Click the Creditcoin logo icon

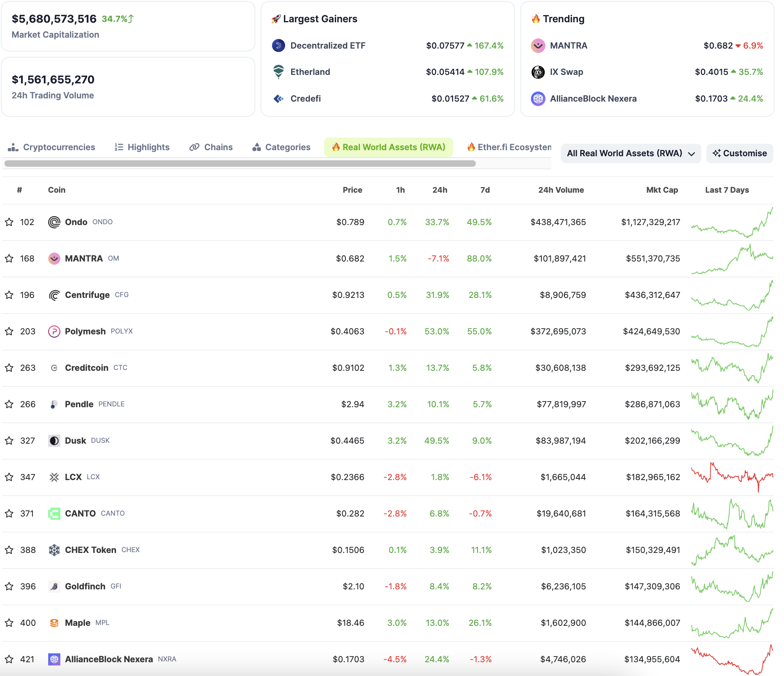point(54,368)
